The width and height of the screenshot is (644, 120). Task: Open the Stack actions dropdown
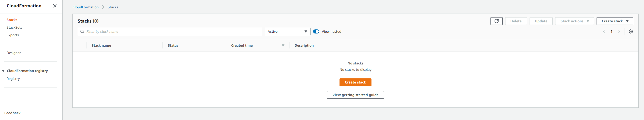tap(574, 21)
